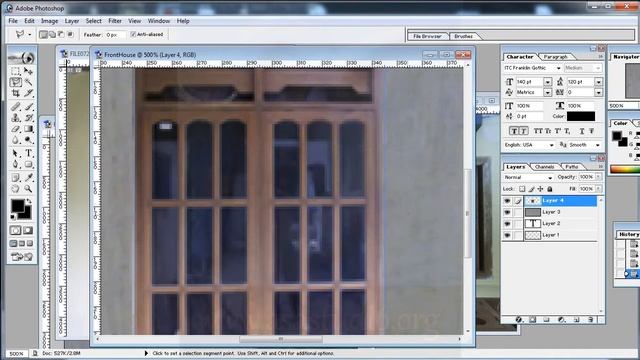Switch to the Paths tab
The width and height of the screenshot is (640, 360).
pos(571,167)
